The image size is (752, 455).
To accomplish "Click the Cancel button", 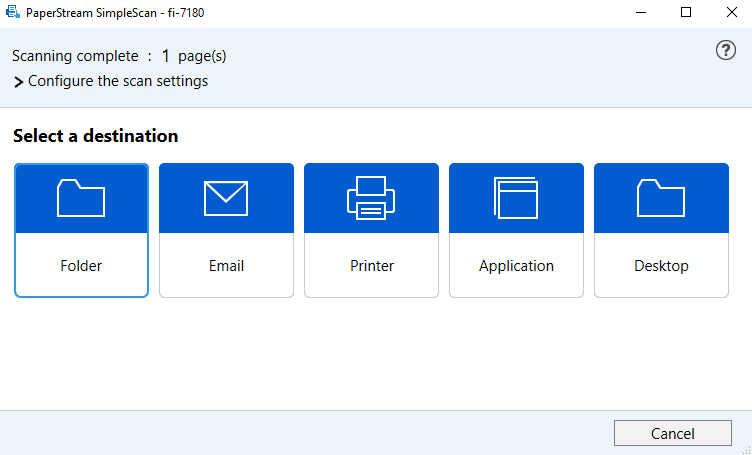I will (673, 433).
